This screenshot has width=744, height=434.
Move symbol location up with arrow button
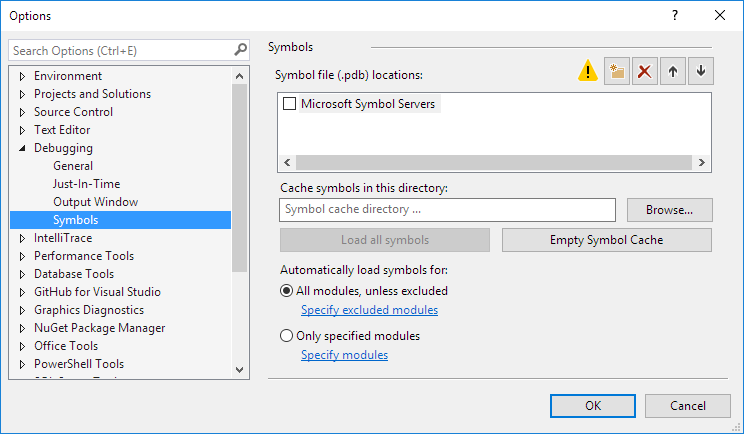click(x=673, y=72)
